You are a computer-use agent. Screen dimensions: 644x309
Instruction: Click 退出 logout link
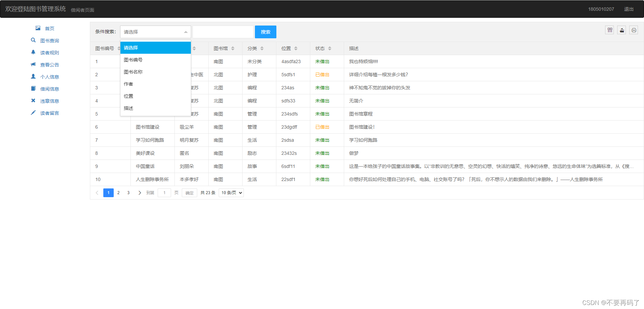coord(629,9)
